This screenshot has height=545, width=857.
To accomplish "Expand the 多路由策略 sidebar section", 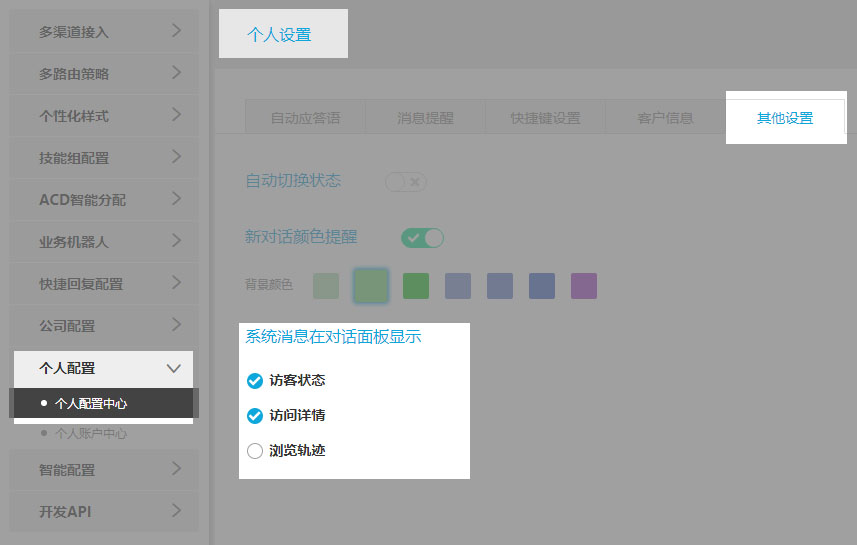I will click(x=176, y=73).
